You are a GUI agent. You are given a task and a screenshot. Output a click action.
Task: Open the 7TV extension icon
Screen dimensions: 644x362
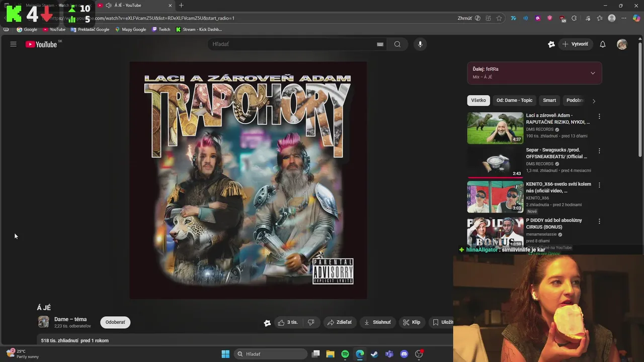click(x=513, y=18)
